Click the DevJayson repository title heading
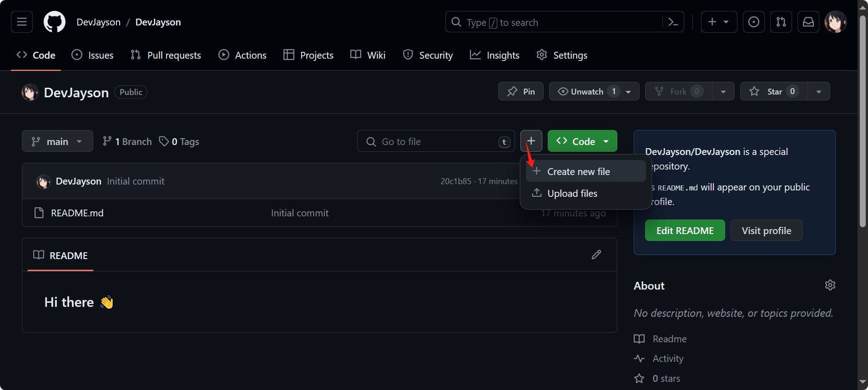The image size is (868, 390). (x=76, y=92)
